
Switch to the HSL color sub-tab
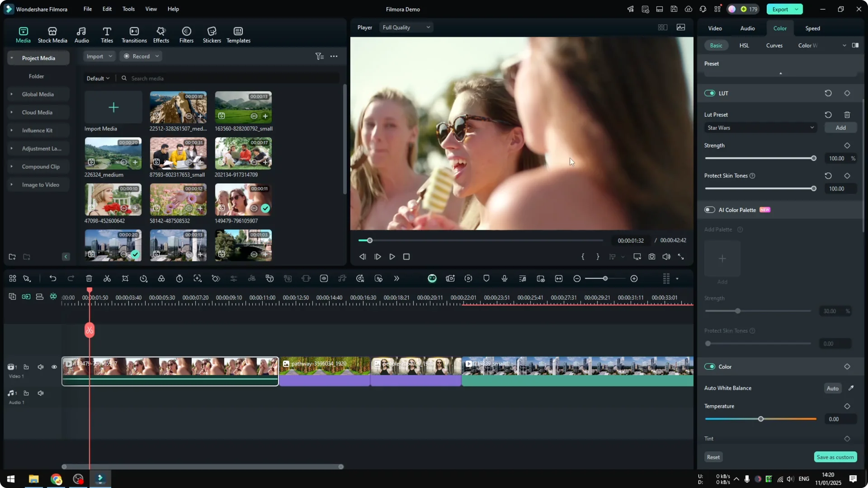pos(744,45)
